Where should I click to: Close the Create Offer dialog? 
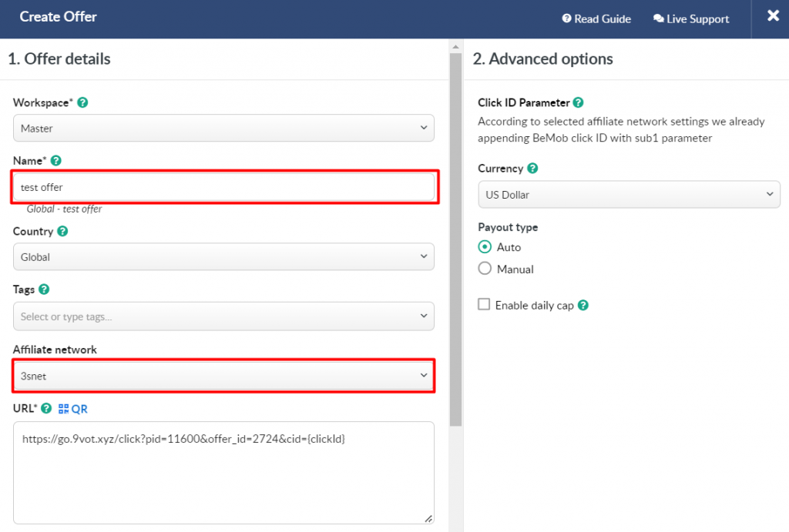(x=773, y=16)
